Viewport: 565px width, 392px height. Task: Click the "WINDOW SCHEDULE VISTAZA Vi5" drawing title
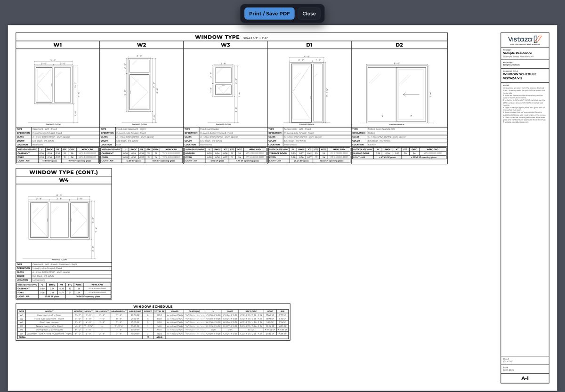pyautogui.click(x=519, y=76)
